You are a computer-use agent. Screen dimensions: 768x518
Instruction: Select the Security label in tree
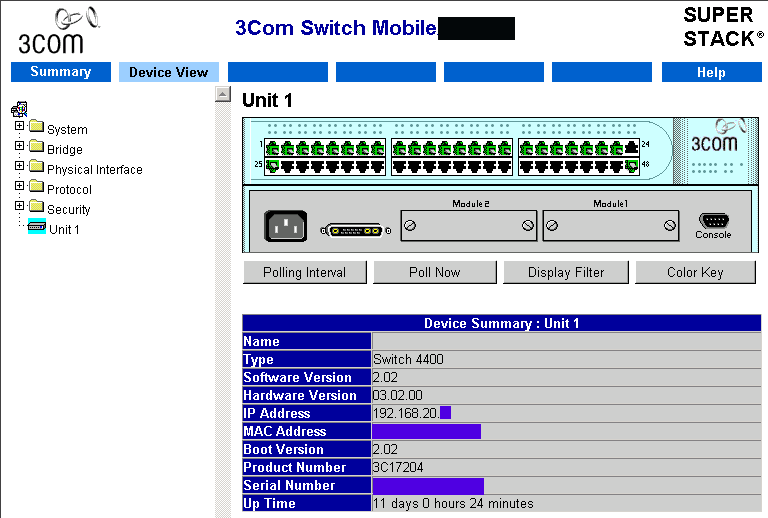(x=69, y=210)
